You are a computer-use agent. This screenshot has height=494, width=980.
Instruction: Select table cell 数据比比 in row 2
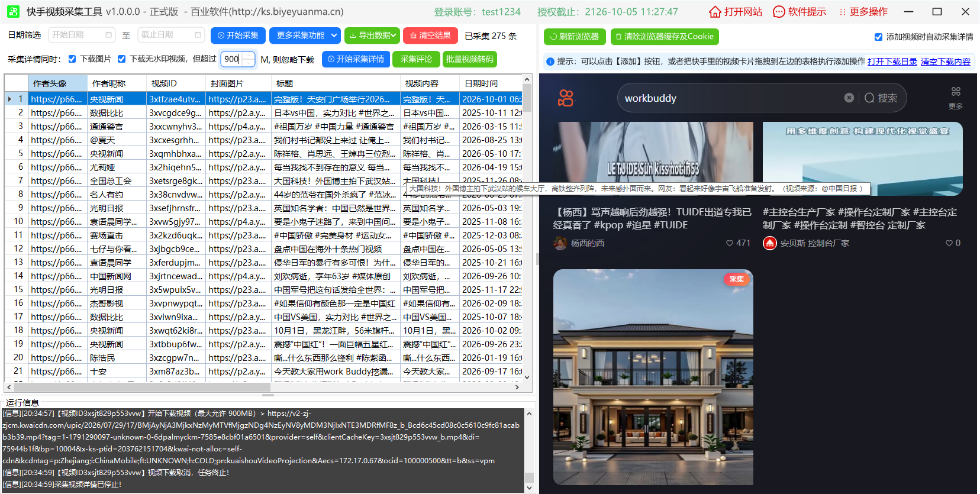point(117,113)
